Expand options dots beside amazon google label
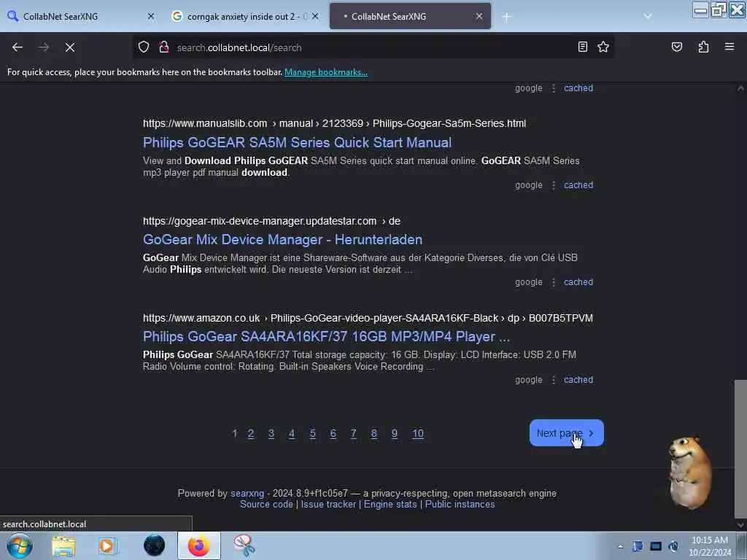Viewport: 747px width, 560px height. tap(554, 379)
